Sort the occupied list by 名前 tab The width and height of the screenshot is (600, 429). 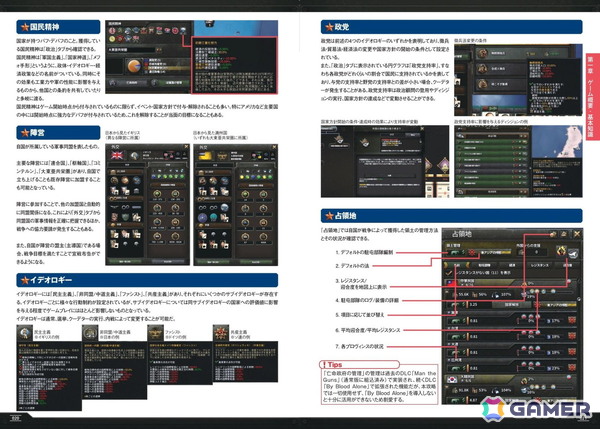tap(457, 265)
